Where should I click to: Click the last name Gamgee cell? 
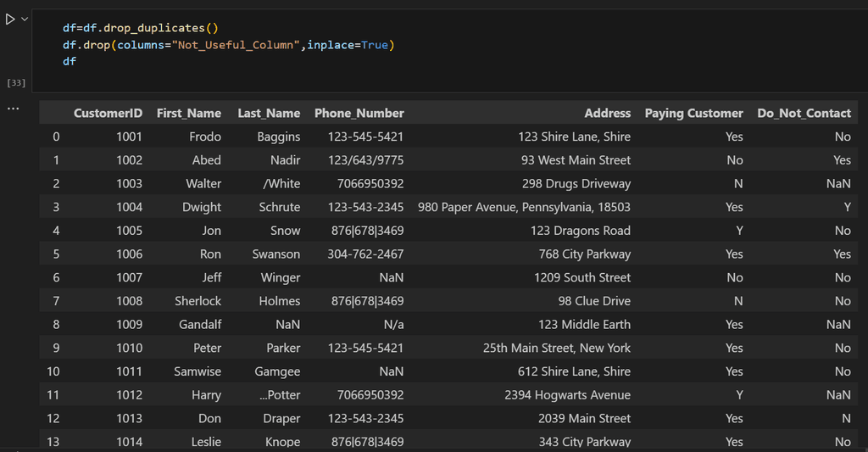277,371
